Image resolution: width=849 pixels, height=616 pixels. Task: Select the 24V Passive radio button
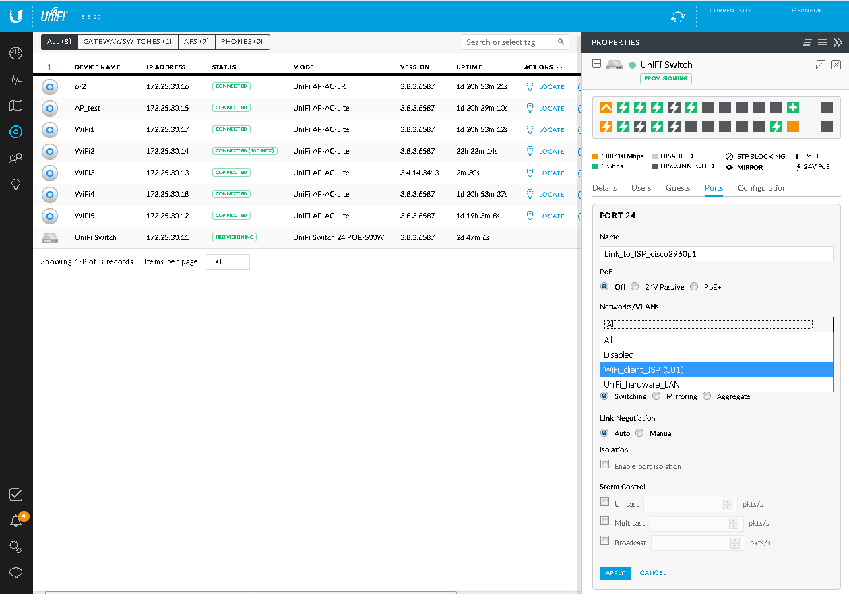(x=635, y=286)
